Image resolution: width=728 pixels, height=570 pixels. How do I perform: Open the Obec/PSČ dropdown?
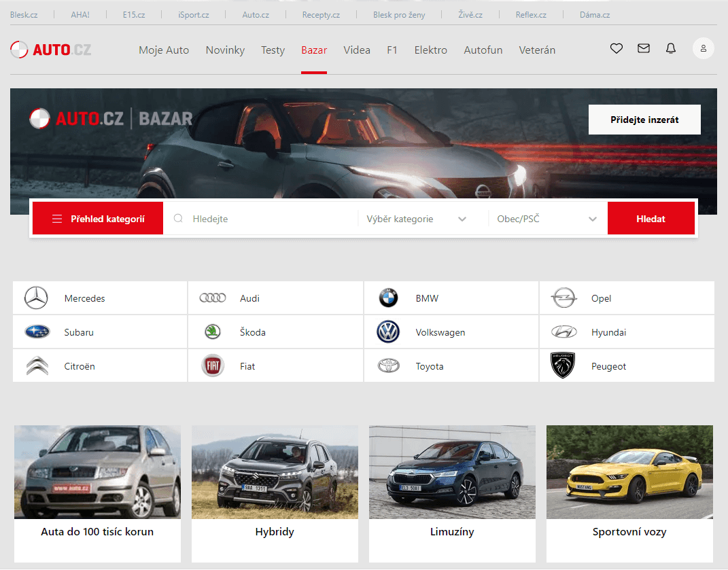[547, 219]
